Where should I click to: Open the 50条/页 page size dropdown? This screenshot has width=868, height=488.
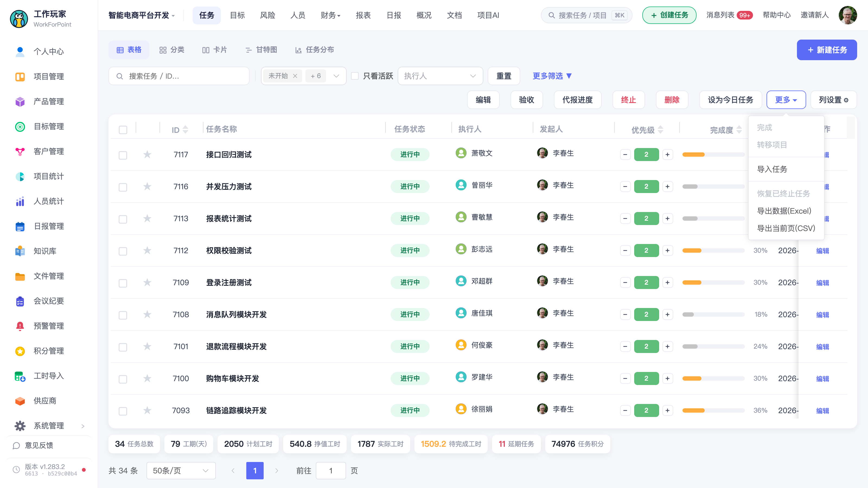(181, 470)
